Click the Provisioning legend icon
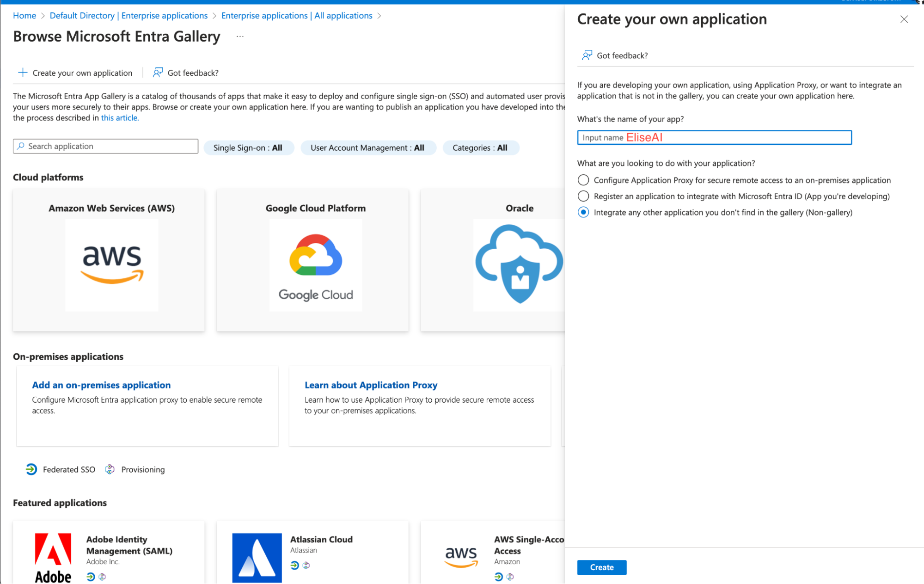Screen dimensions: 924x584 [x=110, y=469]
